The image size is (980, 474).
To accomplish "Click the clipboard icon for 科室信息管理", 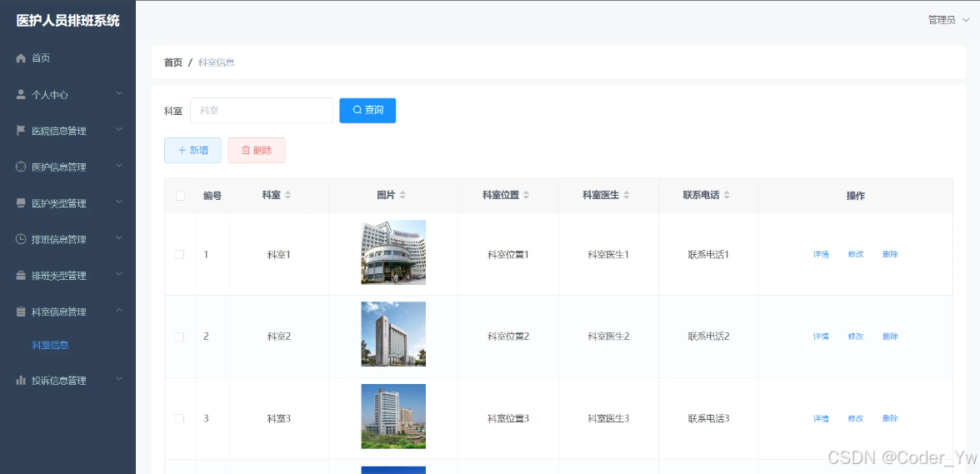I will coord(21,312).
